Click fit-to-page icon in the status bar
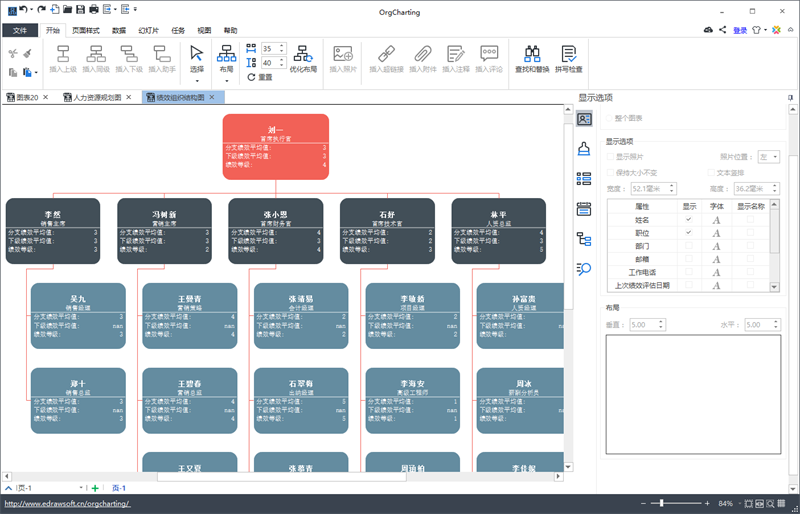Screen dimensions: 800x514 pos(748,504)
